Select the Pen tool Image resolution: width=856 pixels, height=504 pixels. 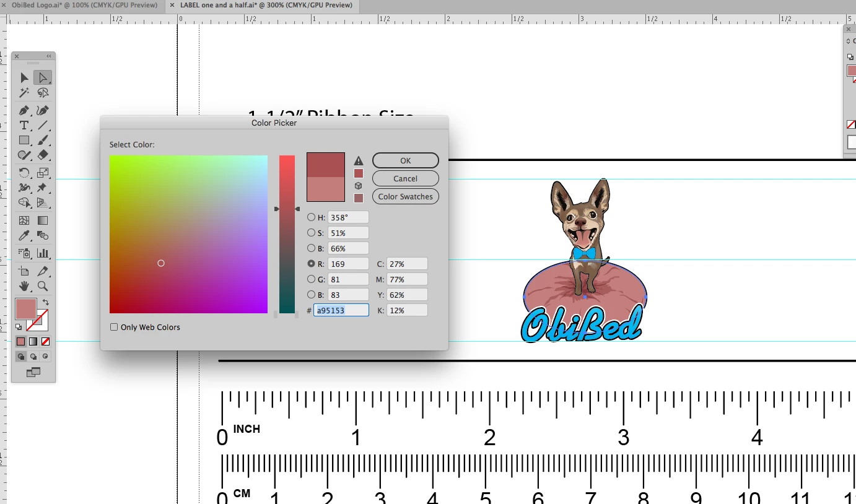pos(24,111)
